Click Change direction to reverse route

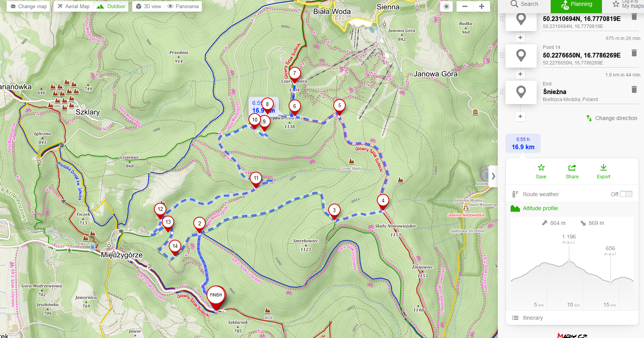pyautogui.click(x=612, y=118)
